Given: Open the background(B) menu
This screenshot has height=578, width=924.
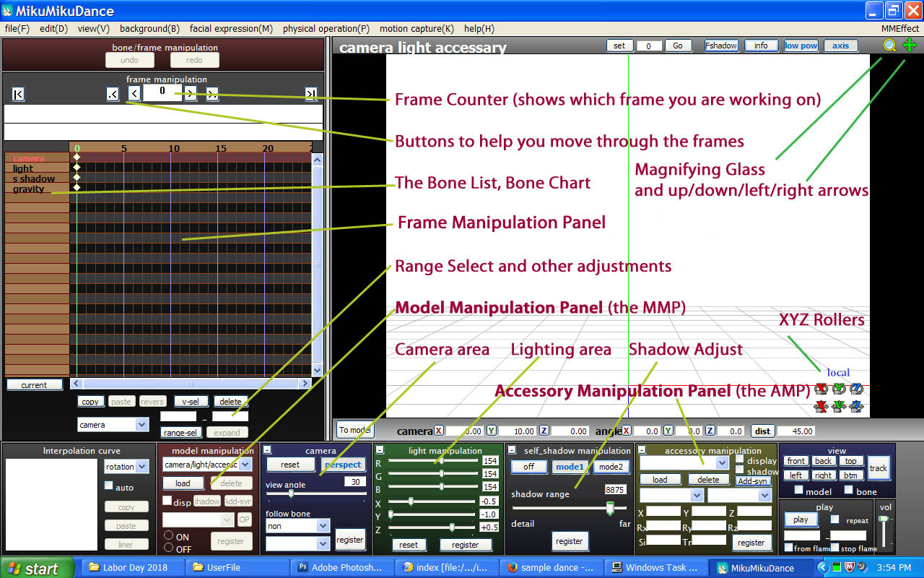Looking at the screenshot, I should click(149, 29).
